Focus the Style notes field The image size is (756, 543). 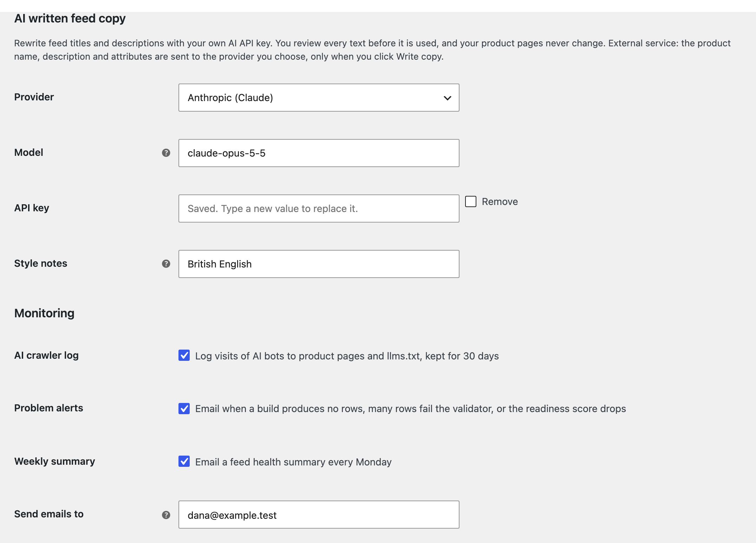319,264
